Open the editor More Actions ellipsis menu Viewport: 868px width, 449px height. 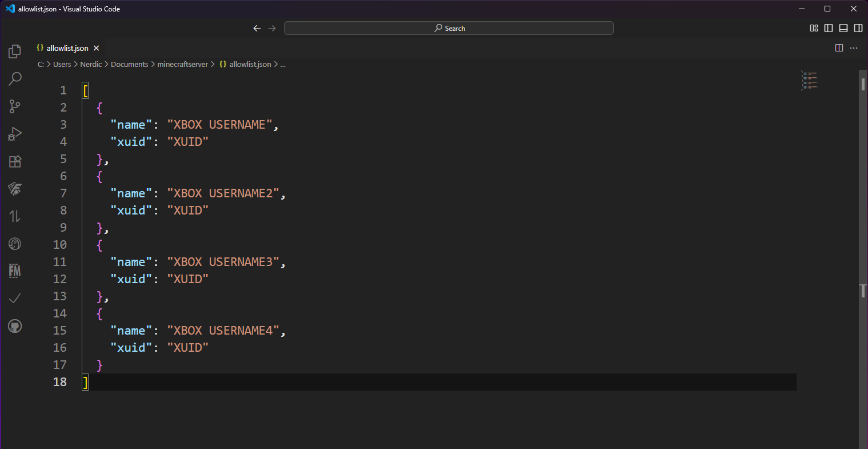(854, 48)
